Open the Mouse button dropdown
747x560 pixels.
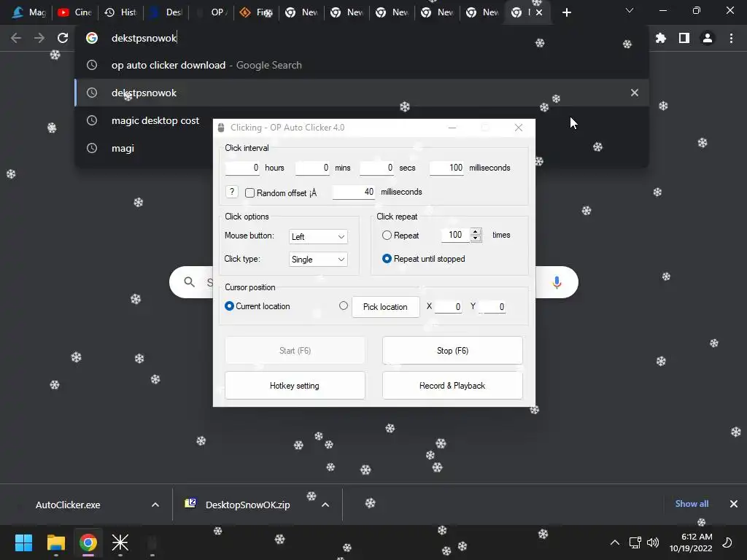tap(318, 237)
